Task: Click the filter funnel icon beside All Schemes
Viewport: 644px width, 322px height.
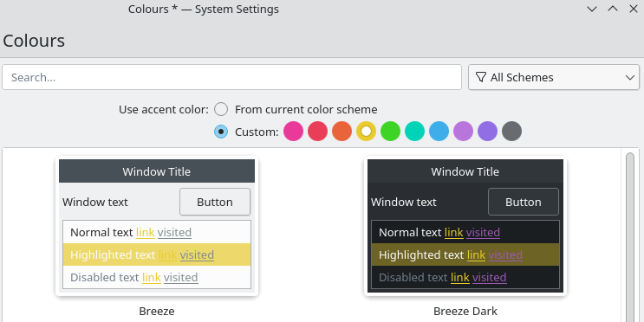Action: (480, 77)
